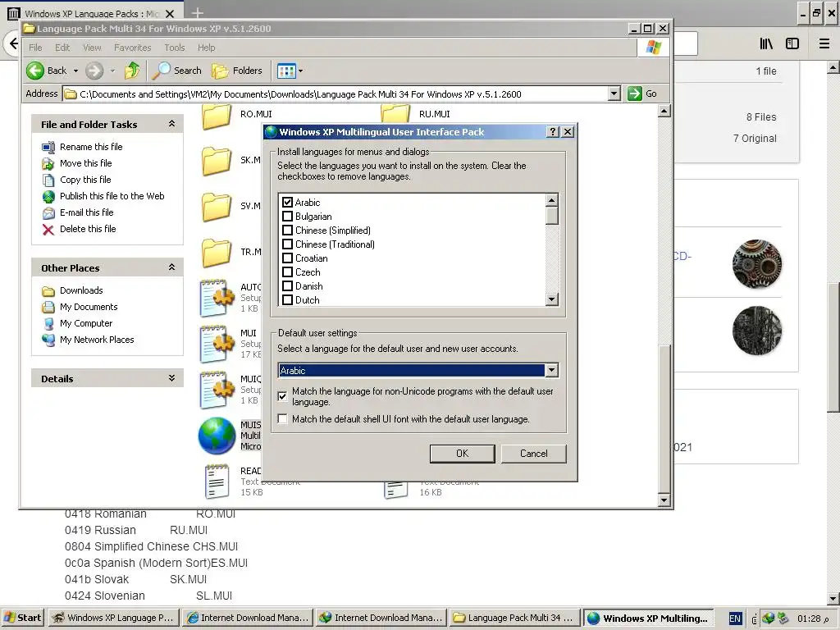Open the Edit menu in Explorer

(x=62, y=48)
